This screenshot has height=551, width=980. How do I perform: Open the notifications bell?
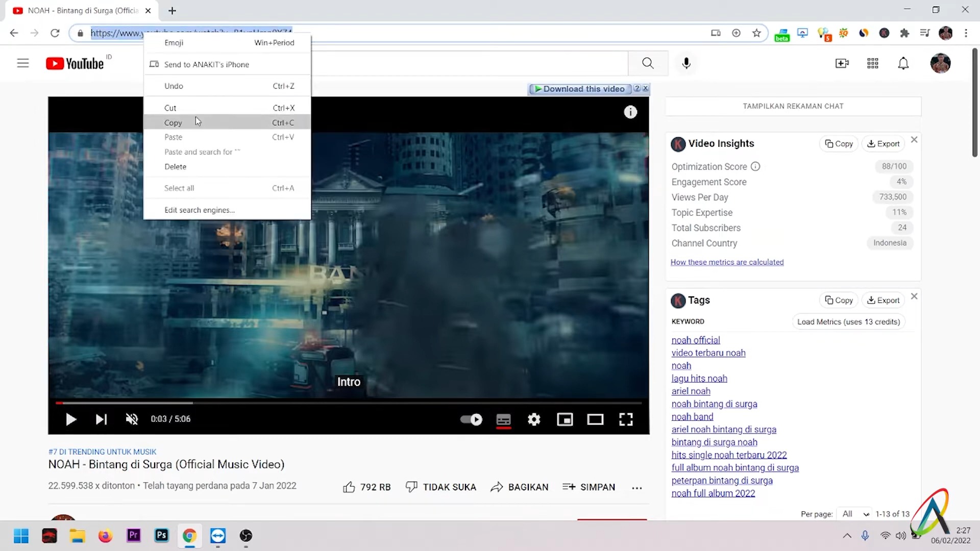coord(903,63)
